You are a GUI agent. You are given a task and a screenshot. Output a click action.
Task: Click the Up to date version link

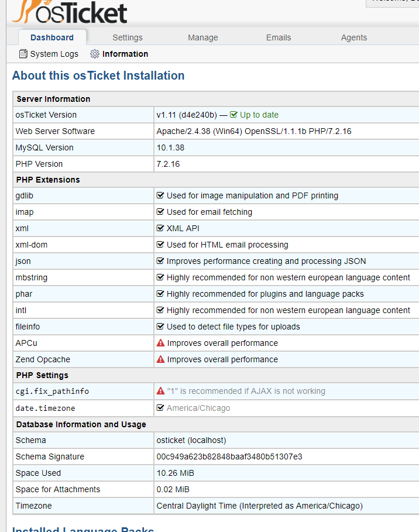point(259,115)
